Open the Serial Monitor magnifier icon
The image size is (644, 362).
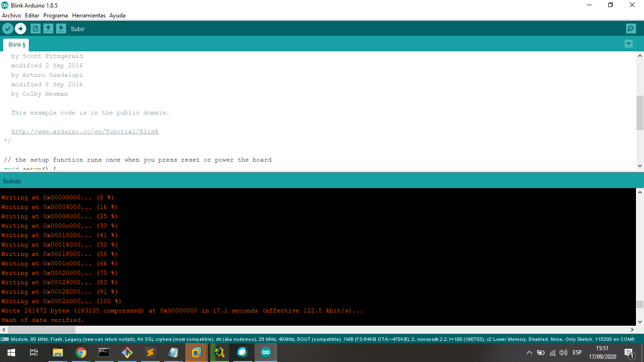(631, 29)
